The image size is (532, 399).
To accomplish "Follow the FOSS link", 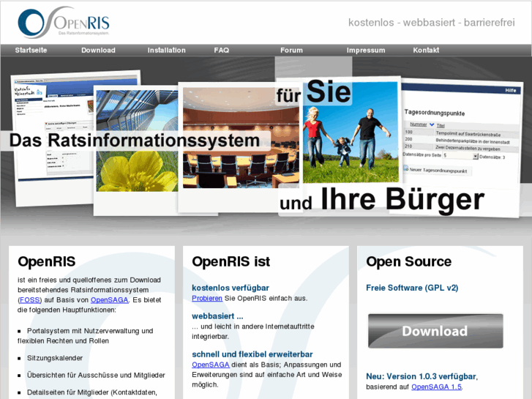I will point(30,300).
